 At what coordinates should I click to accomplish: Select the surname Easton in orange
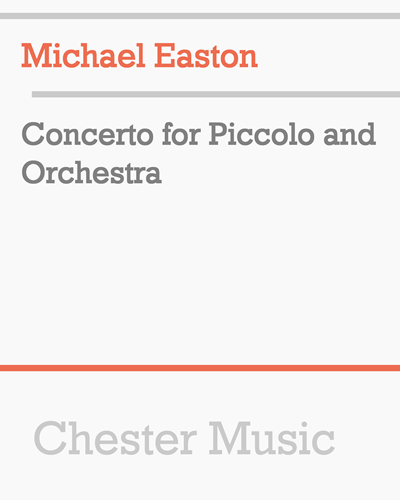[206, 56]
